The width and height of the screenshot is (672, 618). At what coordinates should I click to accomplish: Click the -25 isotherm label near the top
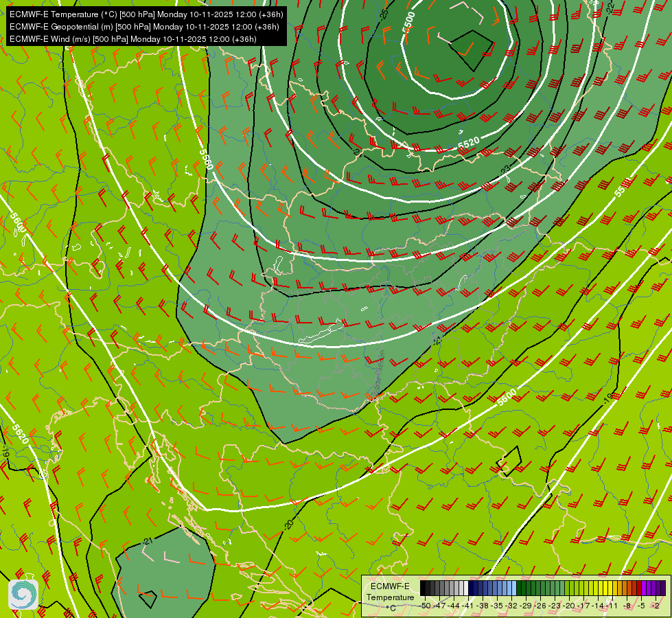pos(384,14)
